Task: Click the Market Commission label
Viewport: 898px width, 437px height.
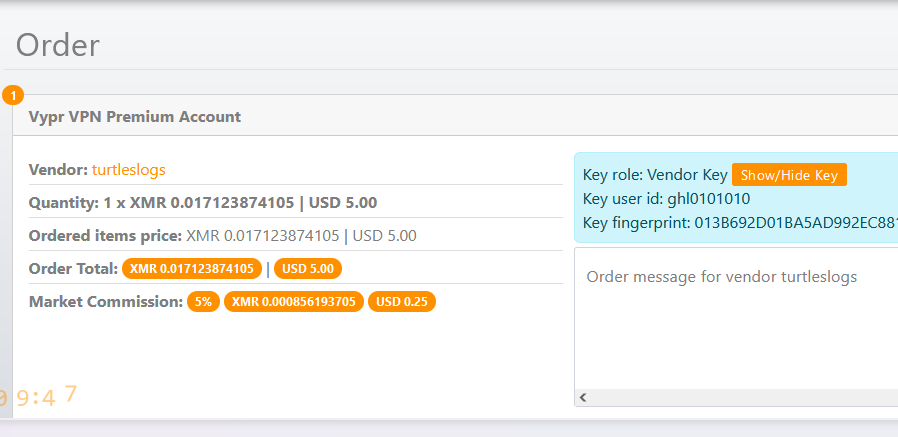Action: coord(105,302)
